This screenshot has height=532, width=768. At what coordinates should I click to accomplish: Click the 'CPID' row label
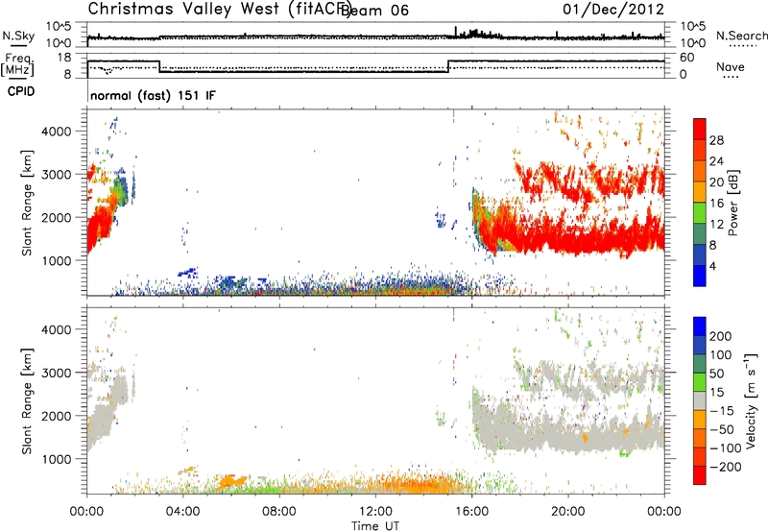[21, 91]
